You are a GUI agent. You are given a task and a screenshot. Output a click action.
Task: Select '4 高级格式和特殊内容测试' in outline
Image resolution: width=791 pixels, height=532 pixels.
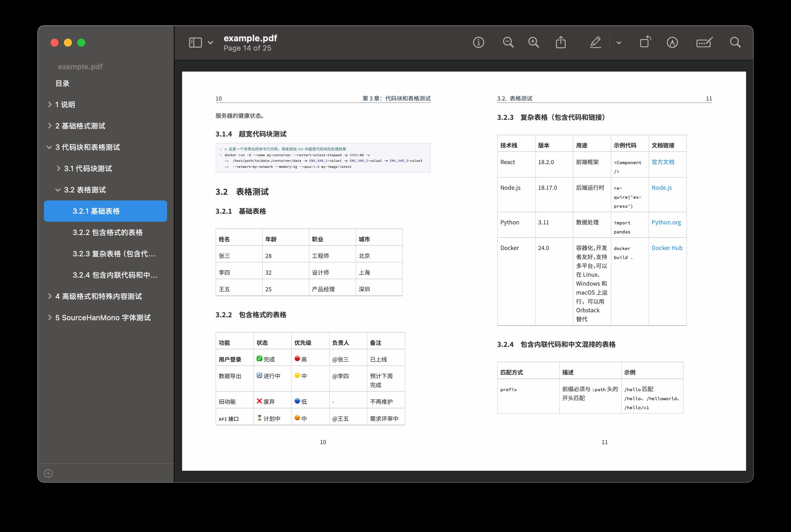(x=98, y=296)
